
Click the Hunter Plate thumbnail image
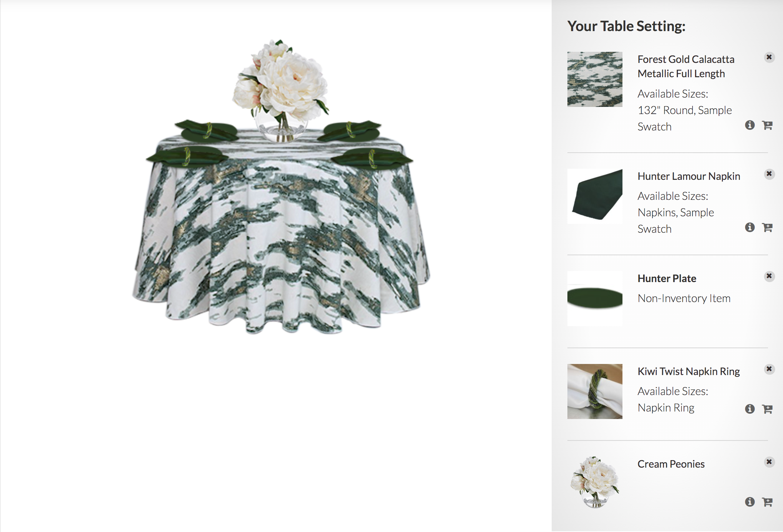click(x=595, y=298)
